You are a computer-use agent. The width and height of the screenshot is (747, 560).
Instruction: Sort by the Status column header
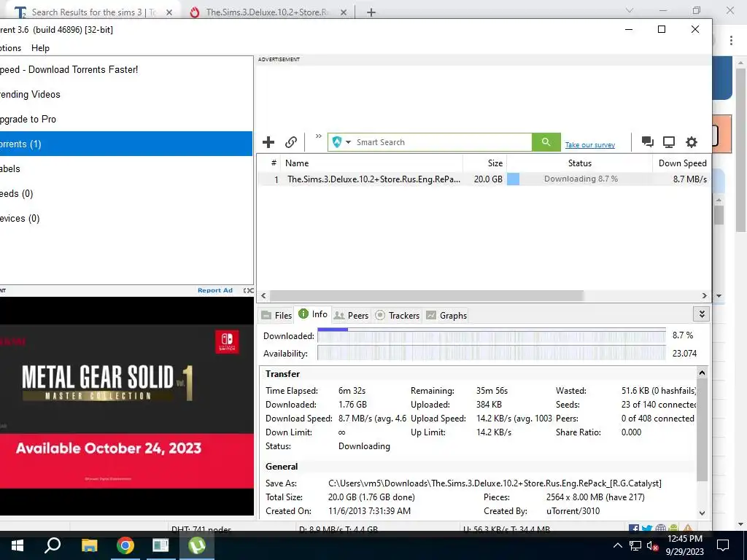click(579, 163)
